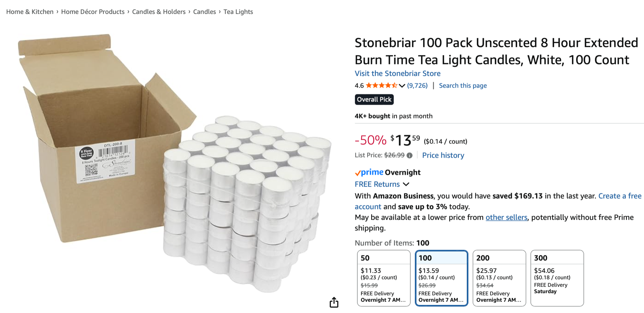Image resolution: width=644 pixels, height=313 pixels.
Task: Select the 300 count option
Action: click(x=557, y=278)
